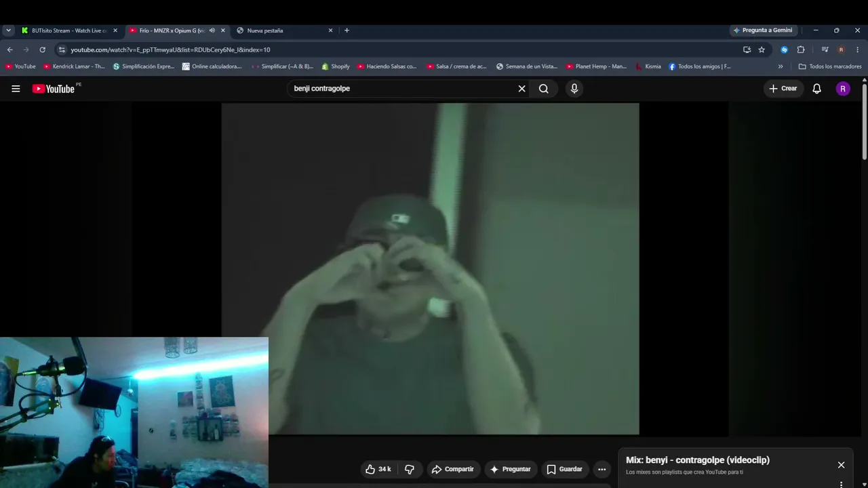Viewport: 868px width, 488px height.
Task: Open the Todos los marcadores folder
Action: [x=830, y=66]
